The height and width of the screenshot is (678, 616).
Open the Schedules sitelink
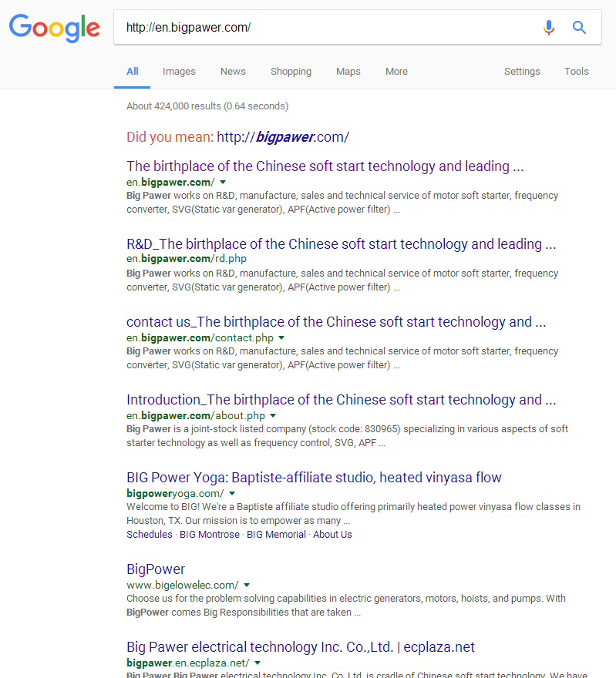[150, 535]
